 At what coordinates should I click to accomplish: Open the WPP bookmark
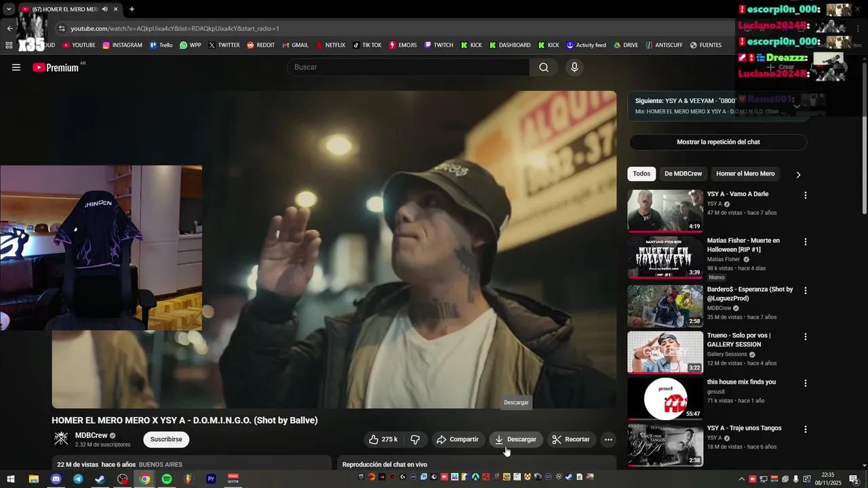pos(191,45)
